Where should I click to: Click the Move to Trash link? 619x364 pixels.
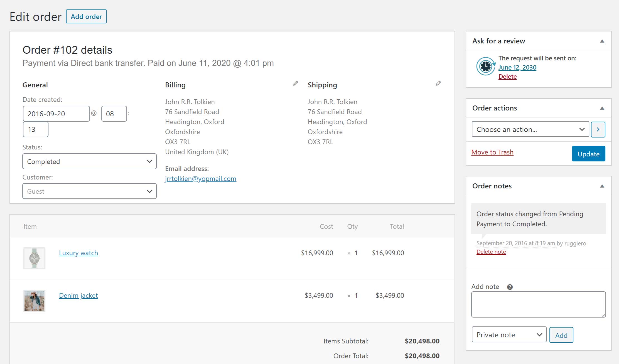coord(492,152)
